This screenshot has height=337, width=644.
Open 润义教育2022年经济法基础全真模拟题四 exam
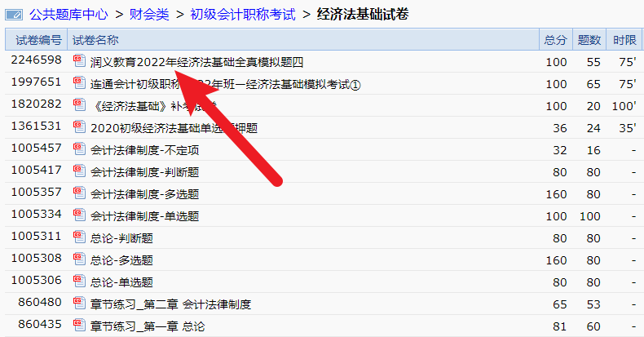[x=196, y=63]
